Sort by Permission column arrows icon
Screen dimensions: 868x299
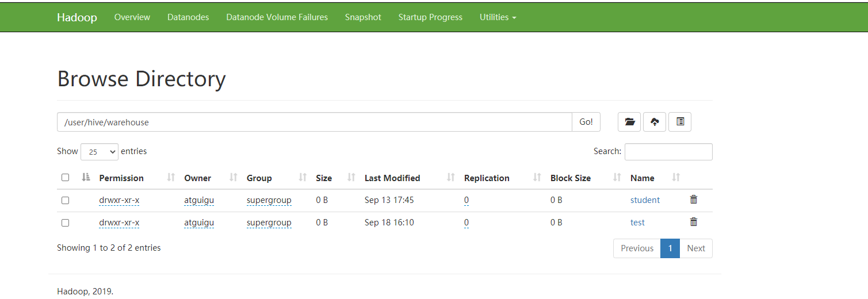pos(171,178)
